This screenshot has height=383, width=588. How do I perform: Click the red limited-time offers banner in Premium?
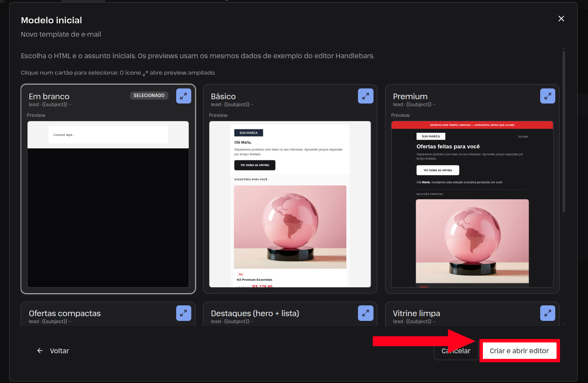click(x=472, y=125)
